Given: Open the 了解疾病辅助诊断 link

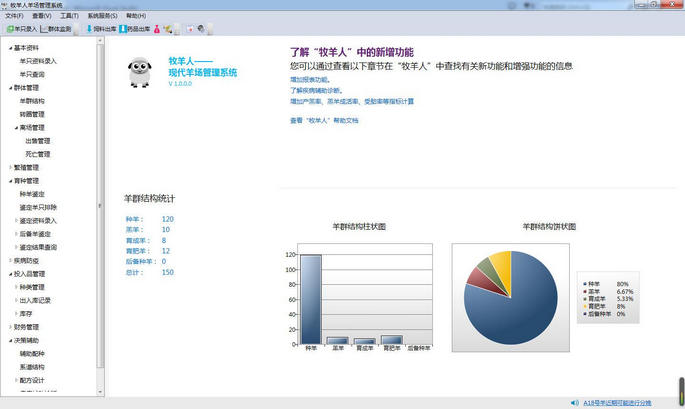Looking at the screenshot, I should [x=316, y=90].
